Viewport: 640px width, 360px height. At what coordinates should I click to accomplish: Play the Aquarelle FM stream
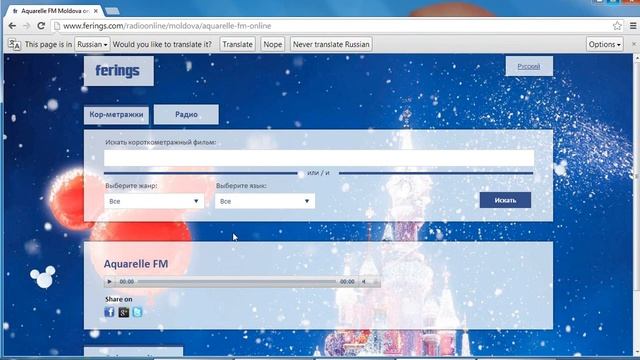[x=109, y=282]
